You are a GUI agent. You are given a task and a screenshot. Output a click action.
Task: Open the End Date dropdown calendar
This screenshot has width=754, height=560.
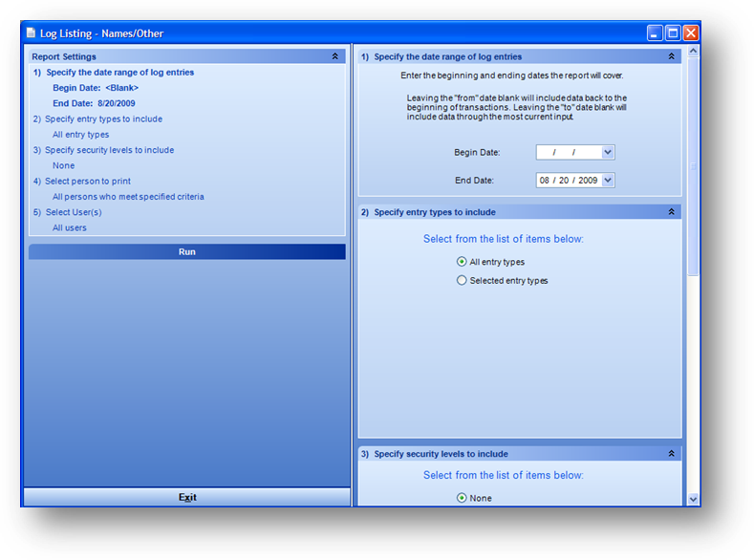[608, 180]
